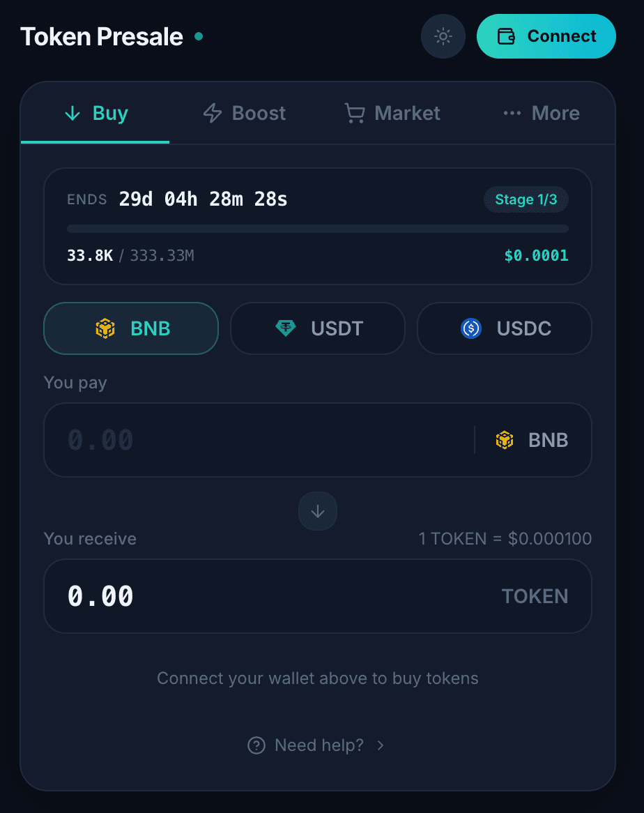
Task: Click the three-dots icon beside More
Action: point(512,113)
